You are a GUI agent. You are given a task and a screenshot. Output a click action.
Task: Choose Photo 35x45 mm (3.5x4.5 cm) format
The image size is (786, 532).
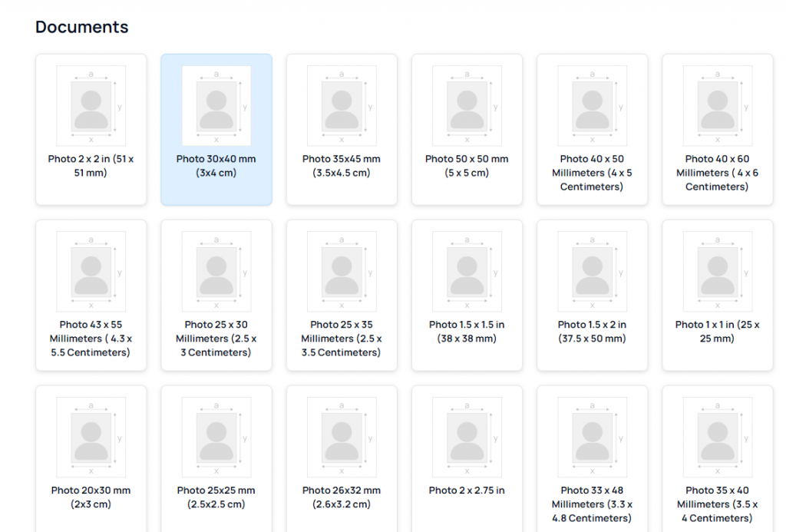(342, 129)
